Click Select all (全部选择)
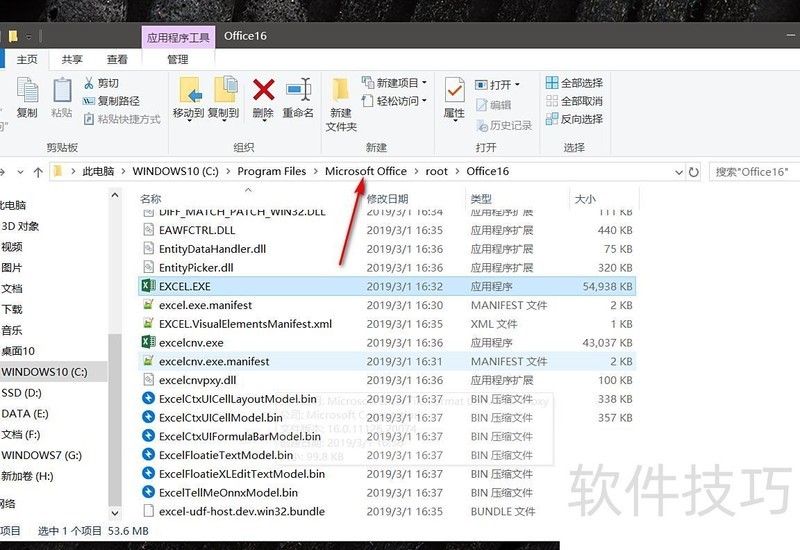This screenshot has height=550, width=800. 574,83
